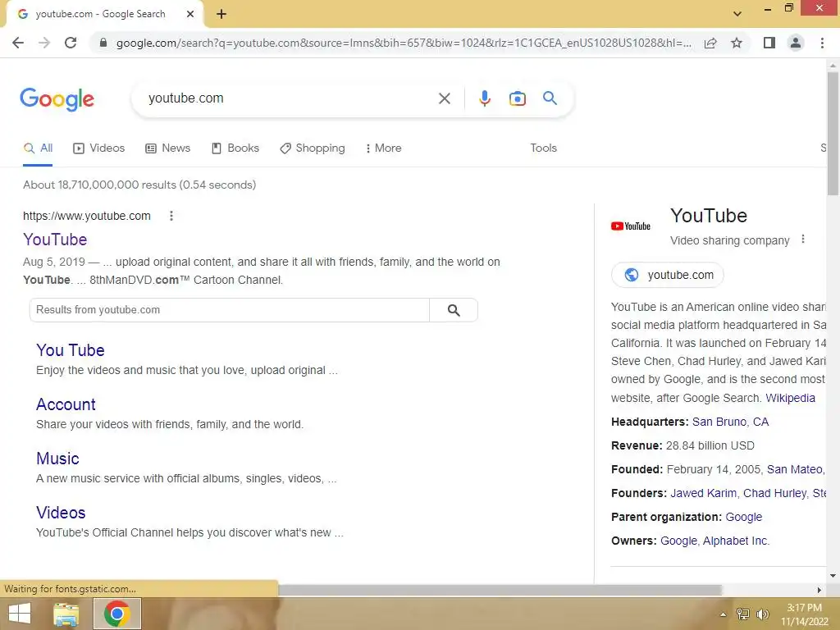Image resolution: width=840 pixels, height=630 pixels.
Task: Start voice search with the microphone icon
Action: pyautogui.click(x=484, y=98)
